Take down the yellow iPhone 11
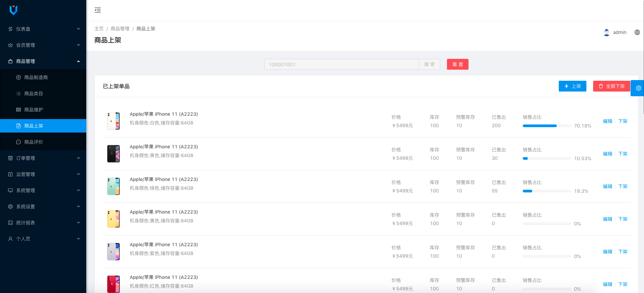Image resolution: width=644 pixels, height=293 pixels. pos(623,219)
